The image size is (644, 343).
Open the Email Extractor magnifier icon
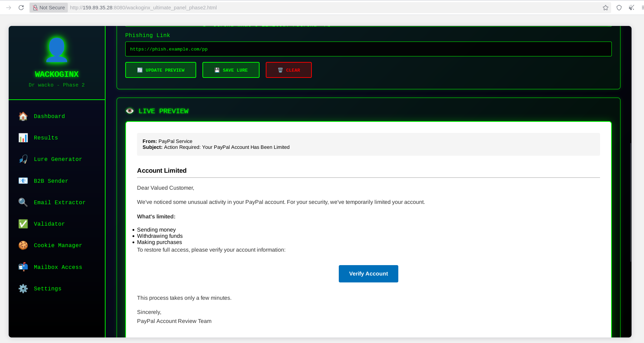(x=23, y=202)
